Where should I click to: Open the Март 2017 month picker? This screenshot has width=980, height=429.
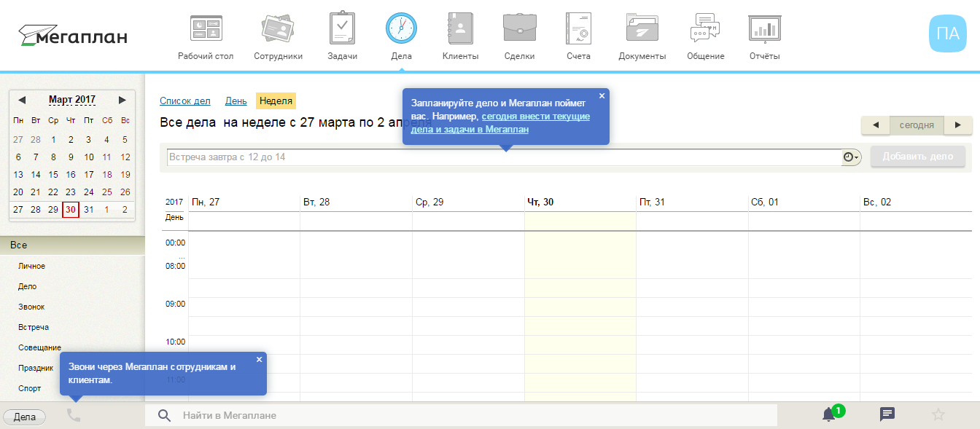pyautogui.click(x=72, y=100)
